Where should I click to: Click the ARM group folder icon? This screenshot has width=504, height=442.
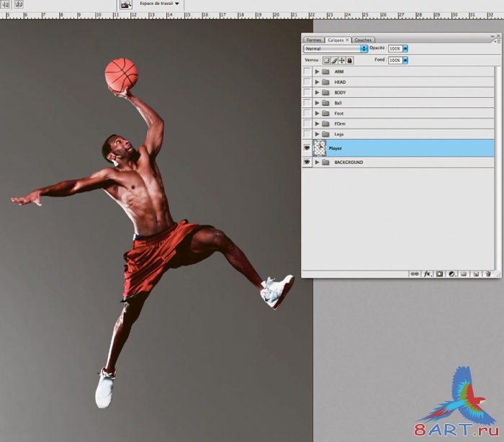click(325, 71)
